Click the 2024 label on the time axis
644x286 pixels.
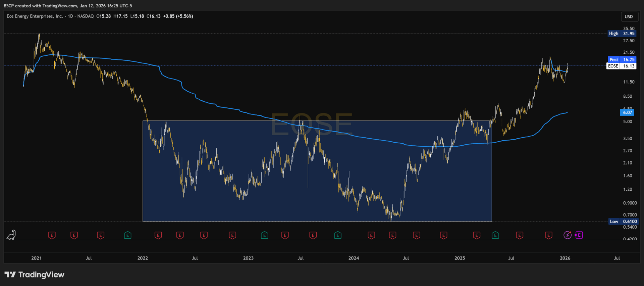coord(354,258)
